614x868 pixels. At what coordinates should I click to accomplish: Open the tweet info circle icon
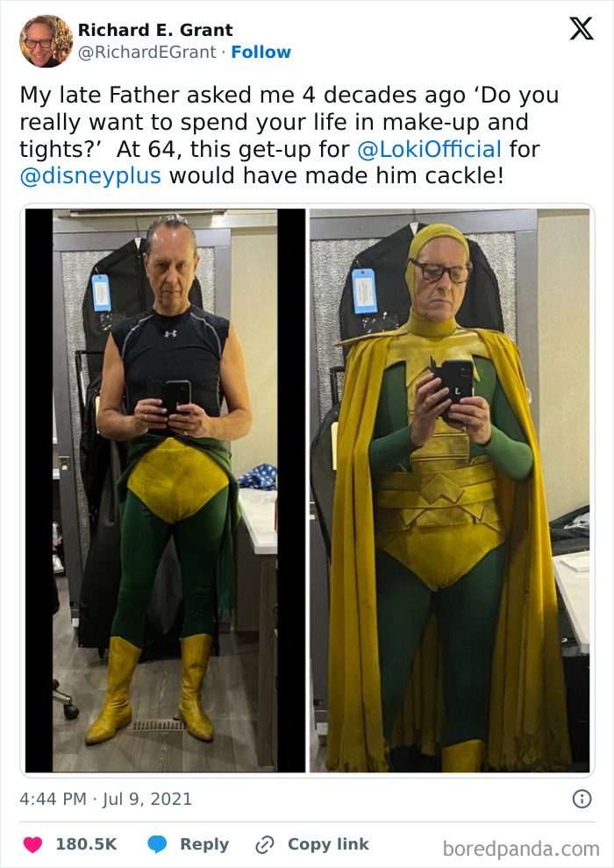tap(582, 799)
